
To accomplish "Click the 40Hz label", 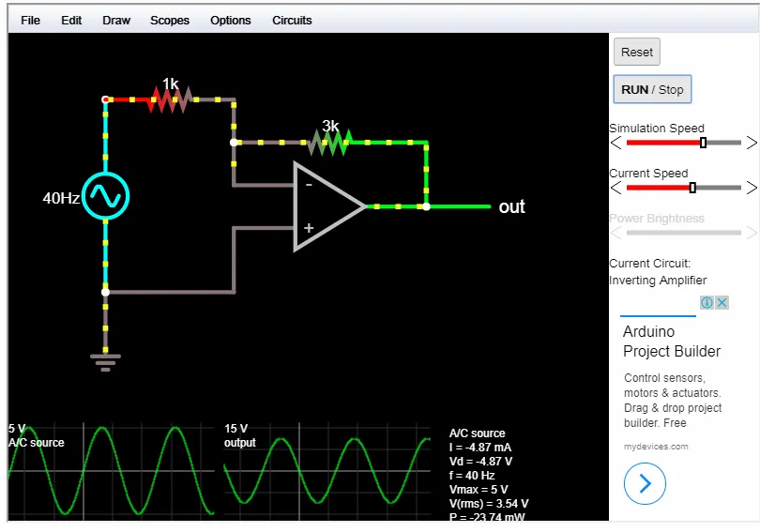I will pyautogui.click(x=61, y=198).
